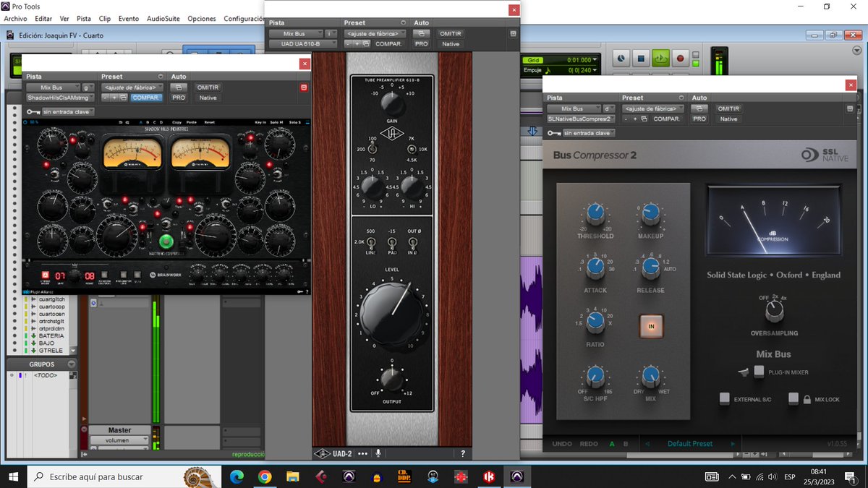Open the Pista menu in the menu bar

84,19
